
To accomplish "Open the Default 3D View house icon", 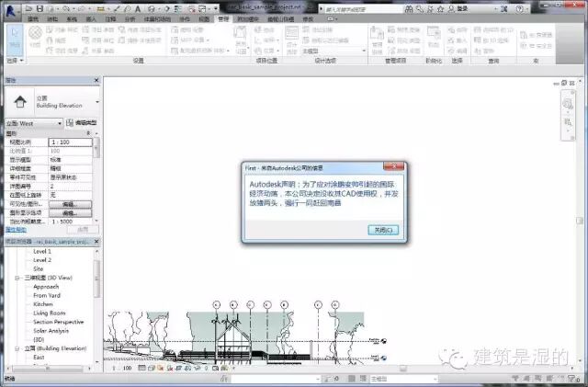I will click(152, 8).
